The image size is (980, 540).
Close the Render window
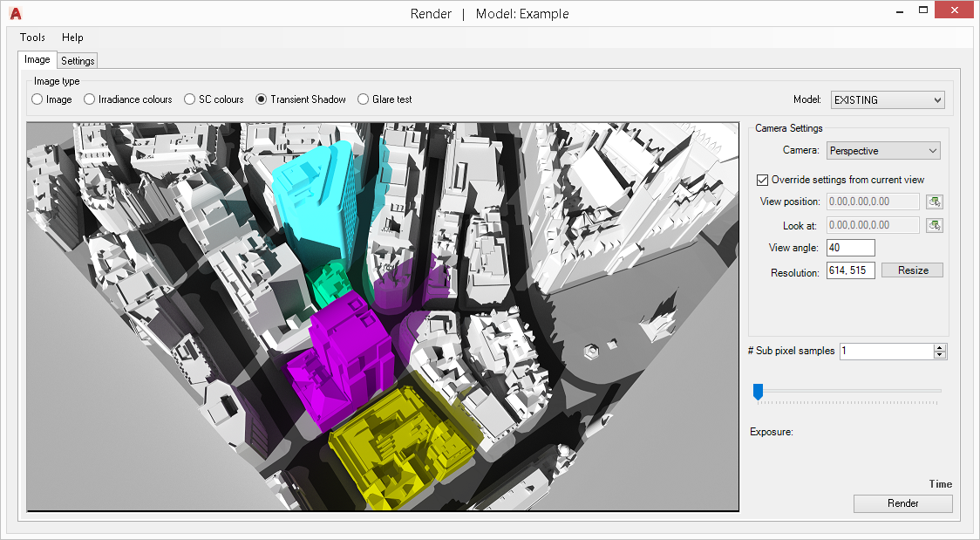pyautogui.click(x=954, y=10)
